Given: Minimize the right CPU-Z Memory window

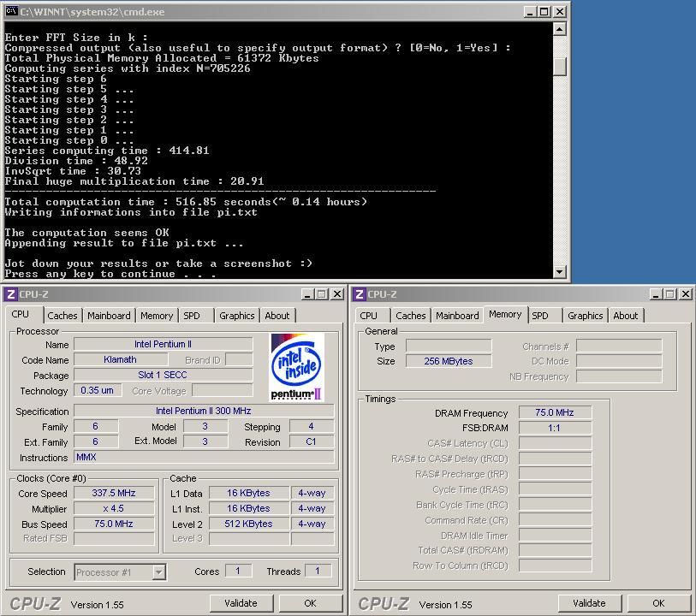Looking at the screenshot, I should pyautogui.click(x=656, y=294).
